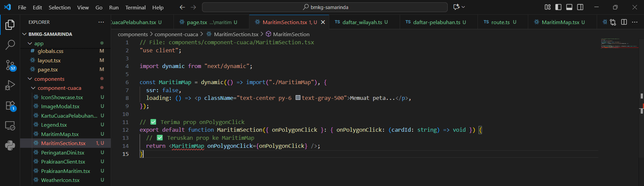Toggle the bottom panel layout button
Image resolution: width=644 pixels, height=186 pixels.
click(569, 7)
